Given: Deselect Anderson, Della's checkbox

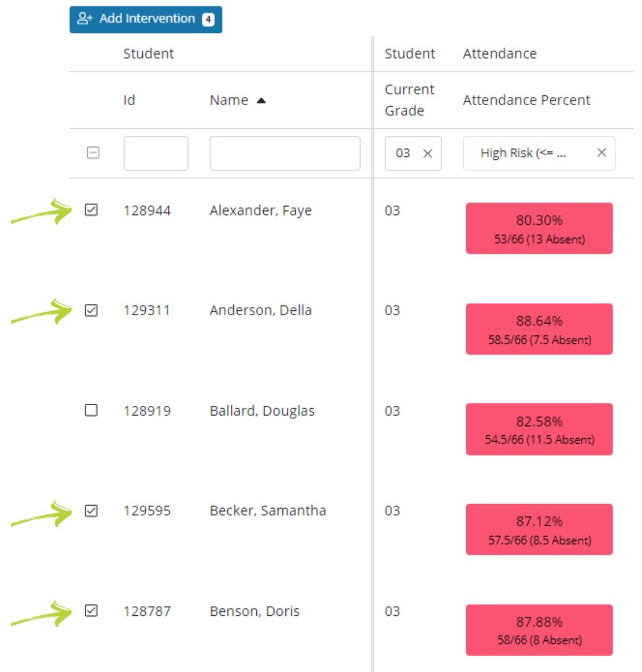Looking at the screenshot, I should click(x=91, y=310).
